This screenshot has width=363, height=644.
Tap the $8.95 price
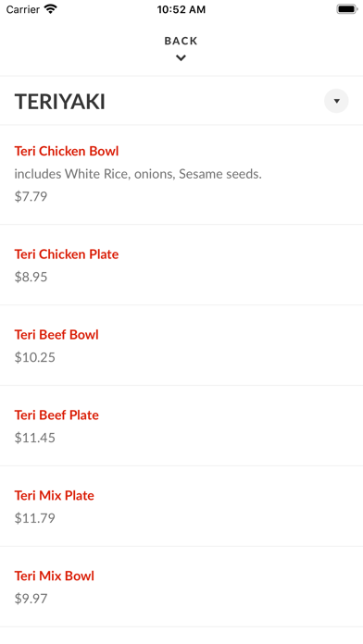point(31,277)
